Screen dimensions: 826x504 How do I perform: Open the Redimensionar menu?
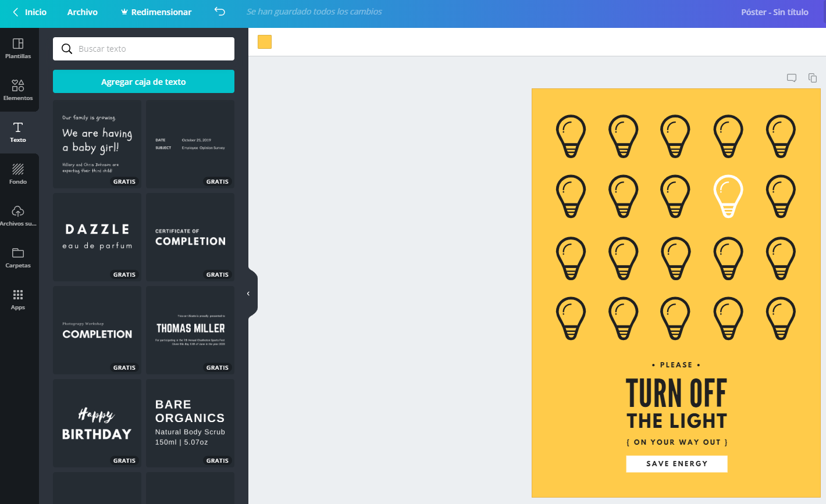tap(156, 12)
